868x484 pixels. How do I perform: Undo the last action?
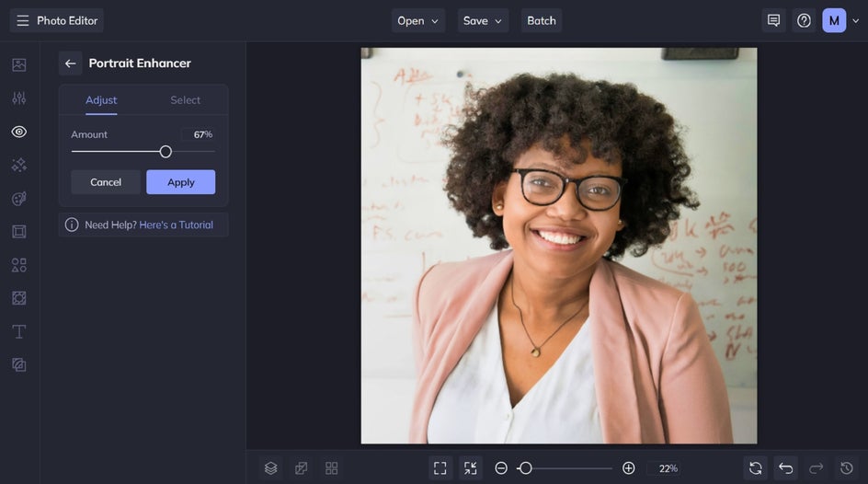tap(785, 468)
